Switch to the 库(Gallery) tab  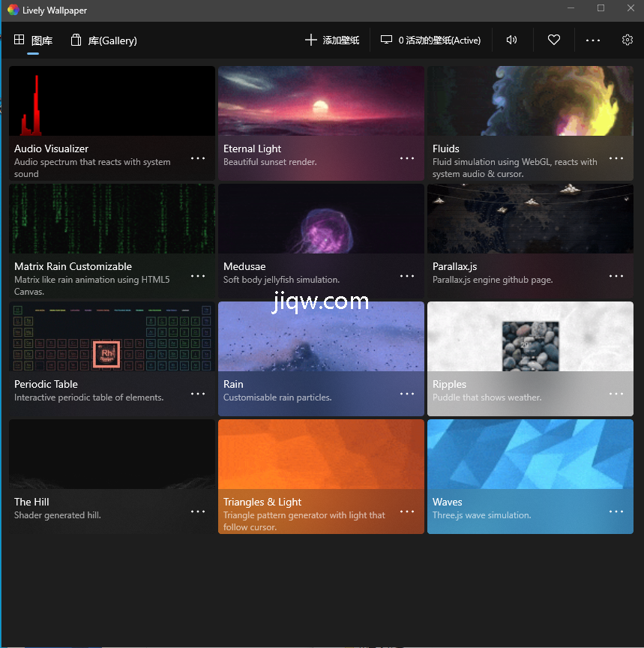click(103, 40)
